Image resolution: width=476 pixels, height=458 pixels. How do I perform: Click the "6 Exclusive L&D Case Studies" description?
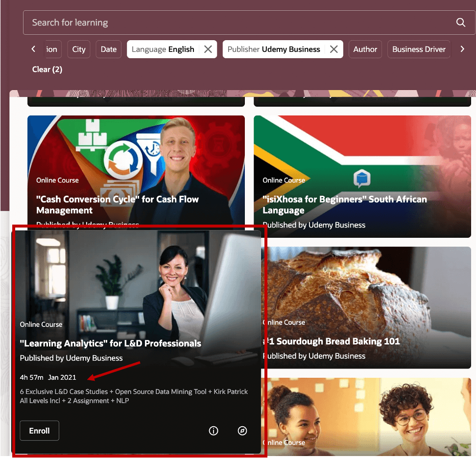coord(134,396)
